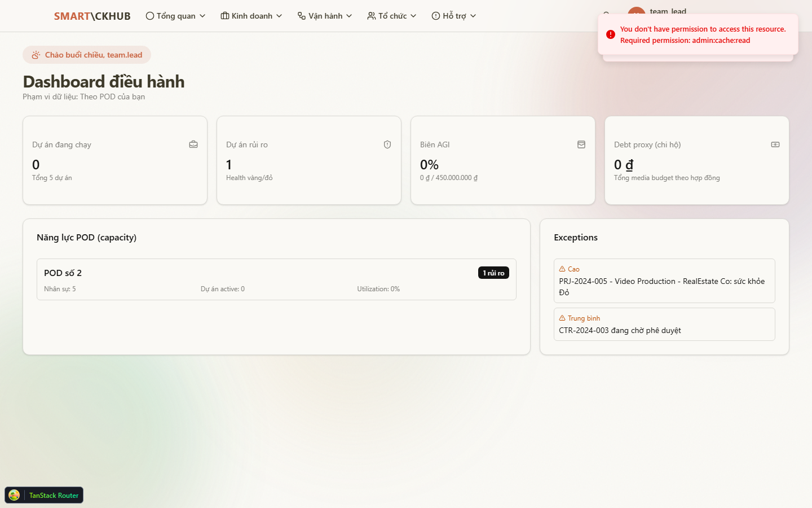Click the cloud-sun icon in the greeting badge
Image resolution: width=812 pixels, height=508 pixels.
tap(36, 55)
